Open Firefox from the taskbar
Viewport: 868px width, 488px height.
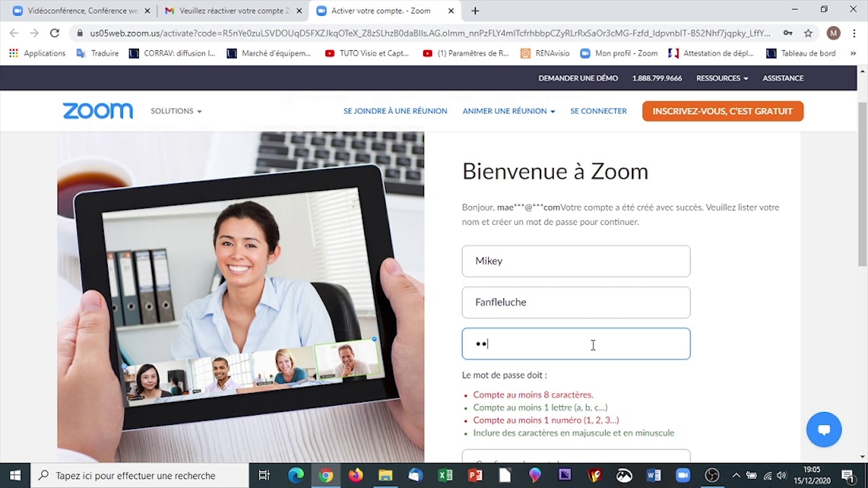pos(356,475)
